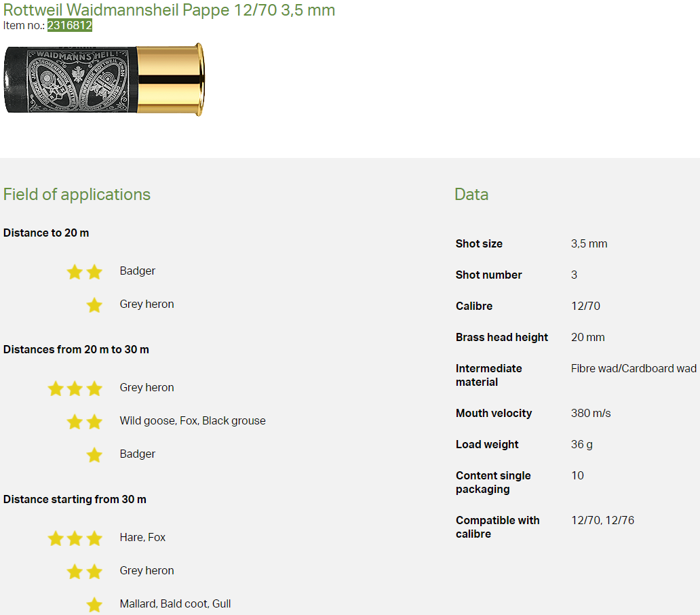This screenshot has width=700, height=615.
Task: Select Distances from 20 m to 30 m subheading
Action: click(x=76, y=349)
